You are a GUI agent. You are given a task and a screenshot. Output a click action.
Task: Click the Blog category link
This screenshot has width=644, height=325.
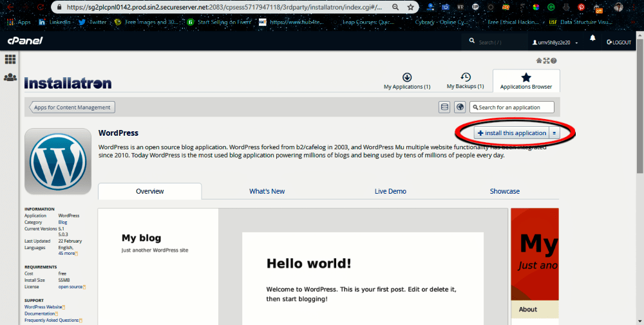click(62, 222)
